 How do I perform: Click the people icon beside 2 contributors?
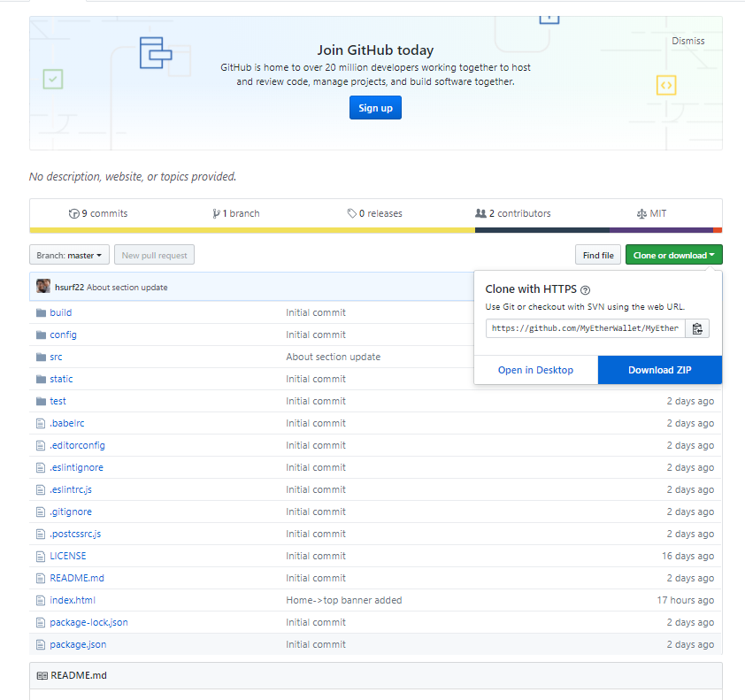[480, 214]
